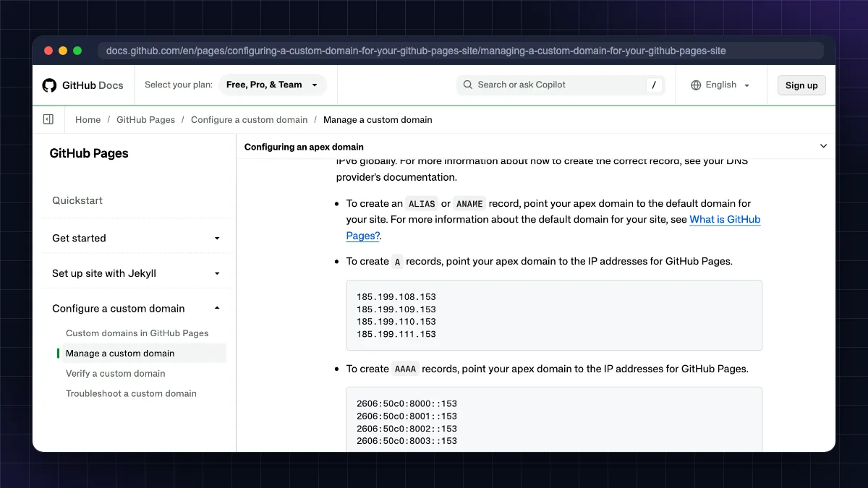Click Manage a custom domain breadcrumb

tap(378, 120)
